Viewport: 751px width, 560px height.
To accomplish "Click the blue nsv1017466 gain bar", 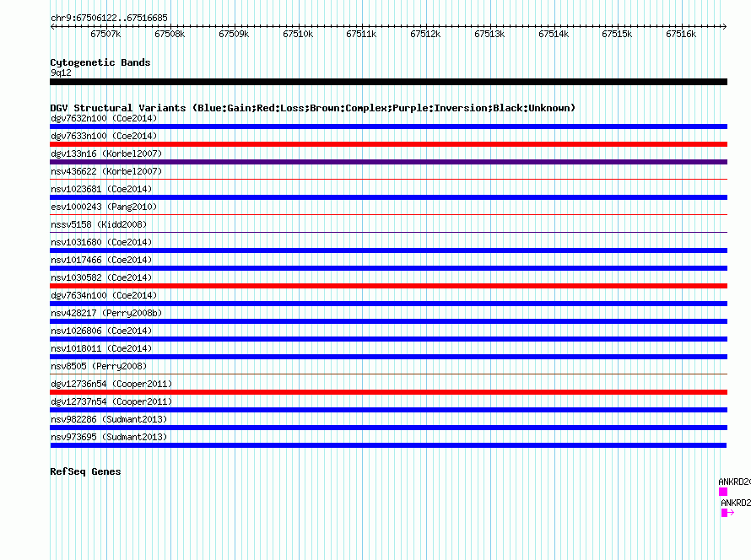I will [388, 268].
